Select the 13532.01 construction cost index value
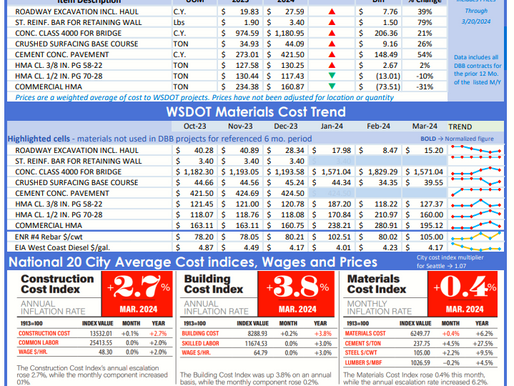Image resolution: width=514 pixels, height=386 pixels. pyautogui.click(x=101, y=333)
